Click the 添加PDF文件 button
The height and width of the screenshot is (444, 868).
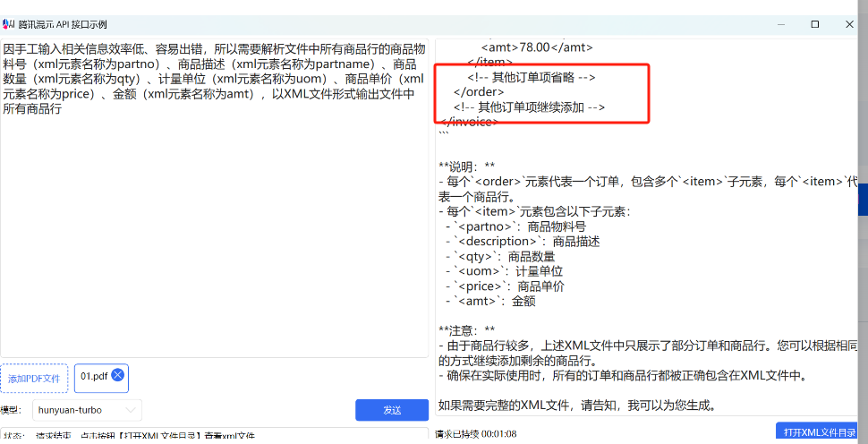point(34,379)
